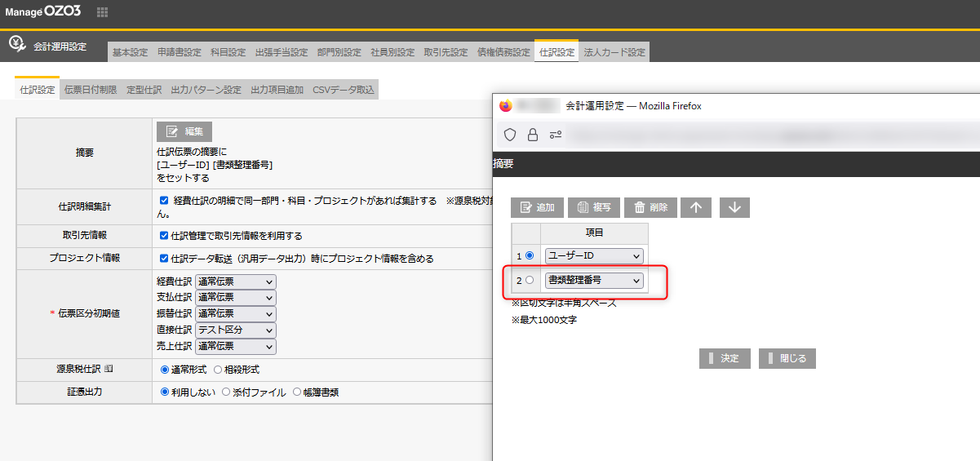Click the 決定 button
980x461 pixels.
(725, 359)
